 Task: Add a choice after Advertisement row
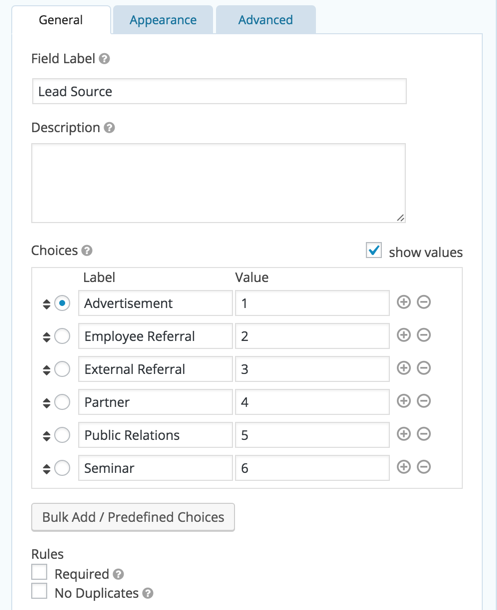[404, 302]
